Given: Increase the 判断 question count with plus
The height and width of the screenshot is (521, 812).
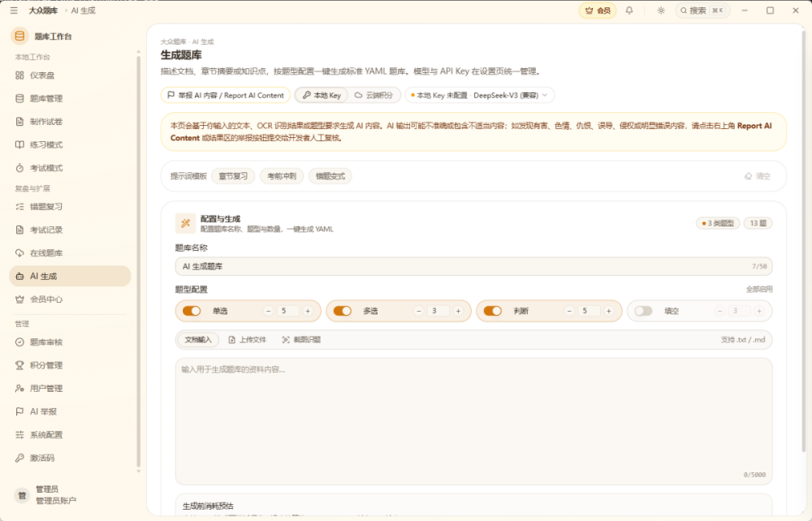Looking at the screenshot, I should (x=608, y=311).
